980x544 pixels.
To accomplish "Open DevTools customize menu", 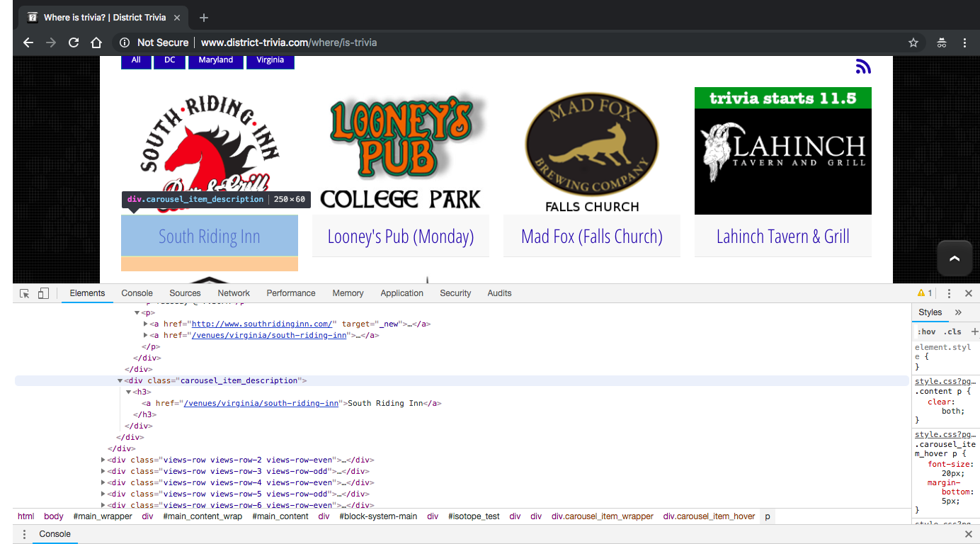I will coord(950,293).
